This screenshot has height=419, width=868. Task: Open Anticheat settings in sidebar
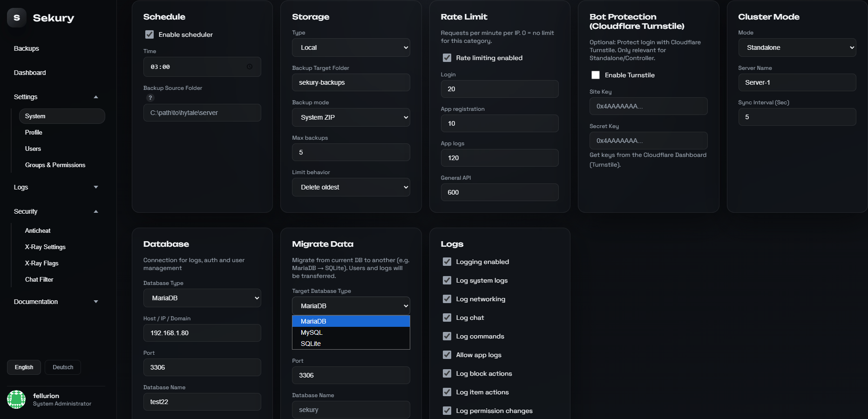point(38,230)
